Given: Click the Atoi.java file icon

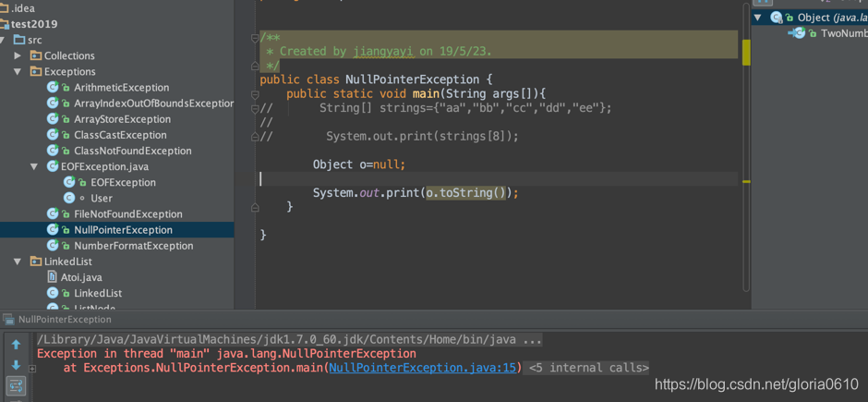Looking at the screenshot, I should [x=53, y=277].
